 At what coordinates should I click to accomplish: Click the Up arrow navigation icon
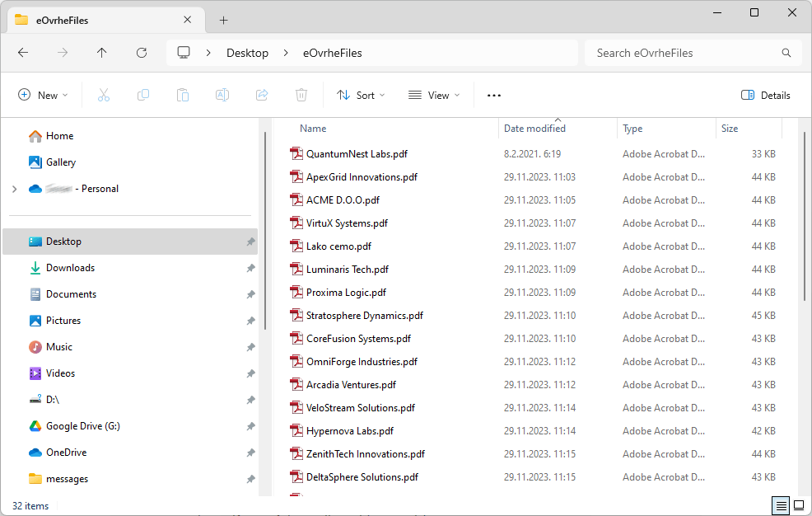point(102,53)
